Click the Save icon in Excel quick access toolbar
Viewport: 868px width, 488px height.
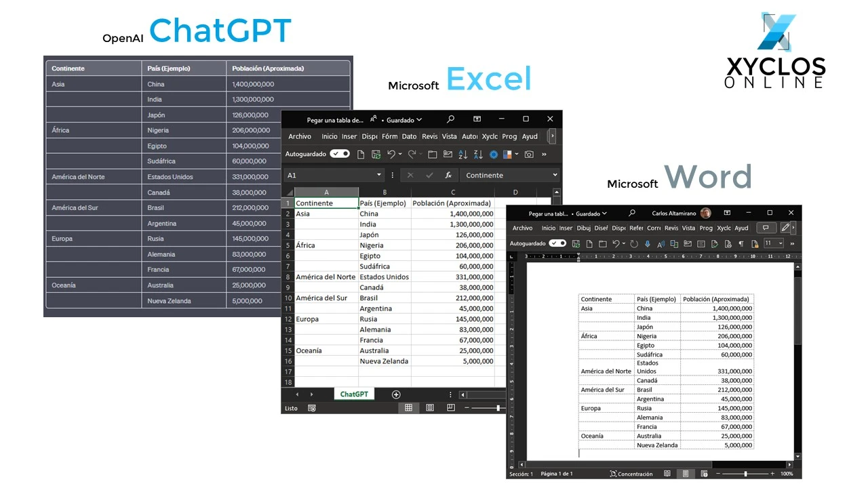tap(376, 155)
